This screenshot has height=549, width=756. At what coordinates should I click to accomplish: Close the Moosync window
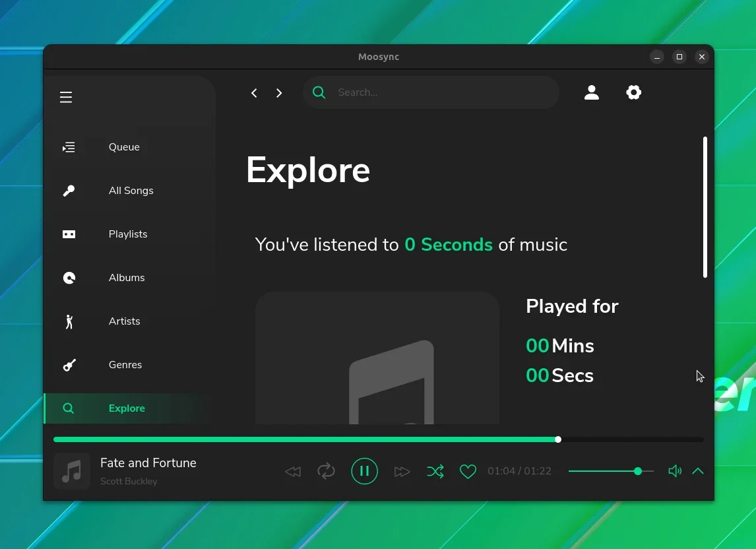[701, 57]
